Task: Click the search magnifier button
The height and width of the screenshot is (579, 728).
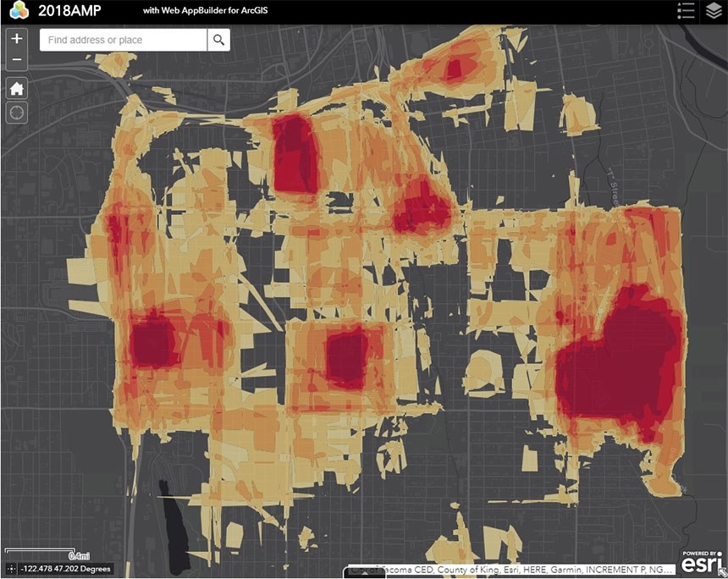Action: click(218, 40)
